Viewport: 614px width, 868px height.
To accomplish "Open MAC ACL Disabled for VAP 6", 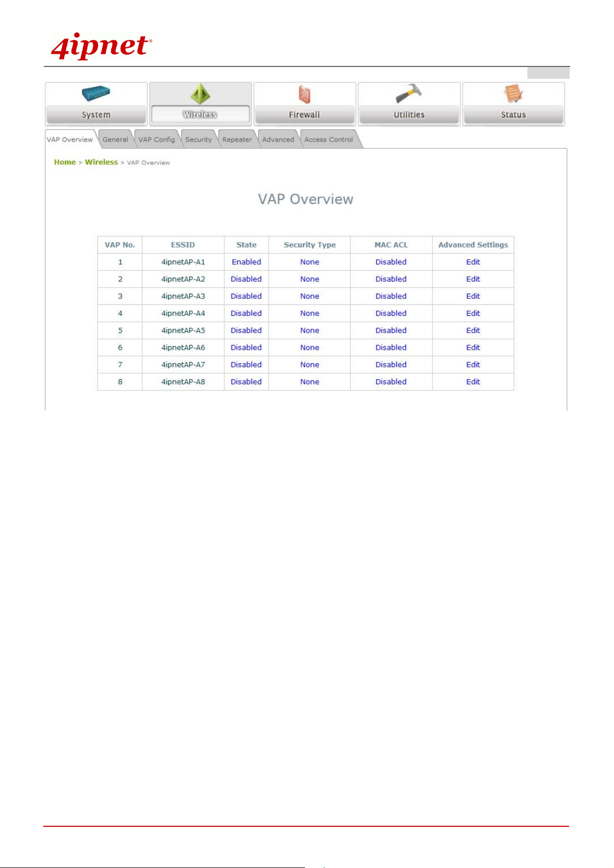I will click(391, 348).
